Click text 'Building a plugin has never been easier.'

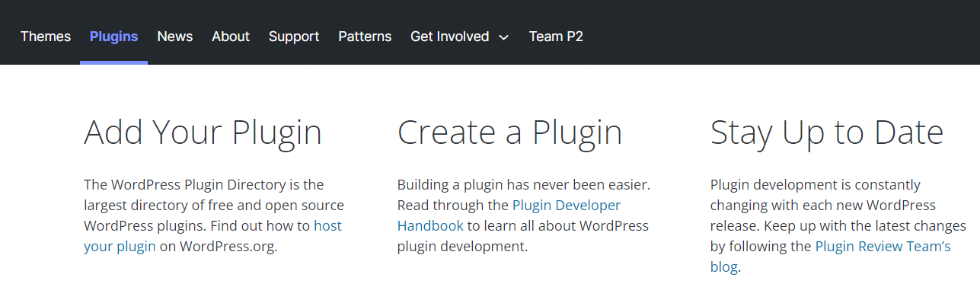pos(524,184)
